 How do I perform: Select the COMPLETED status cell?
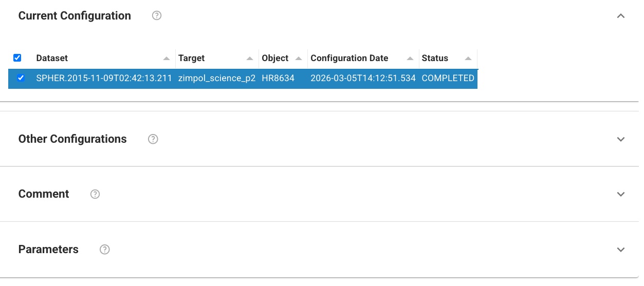[448, 79]
